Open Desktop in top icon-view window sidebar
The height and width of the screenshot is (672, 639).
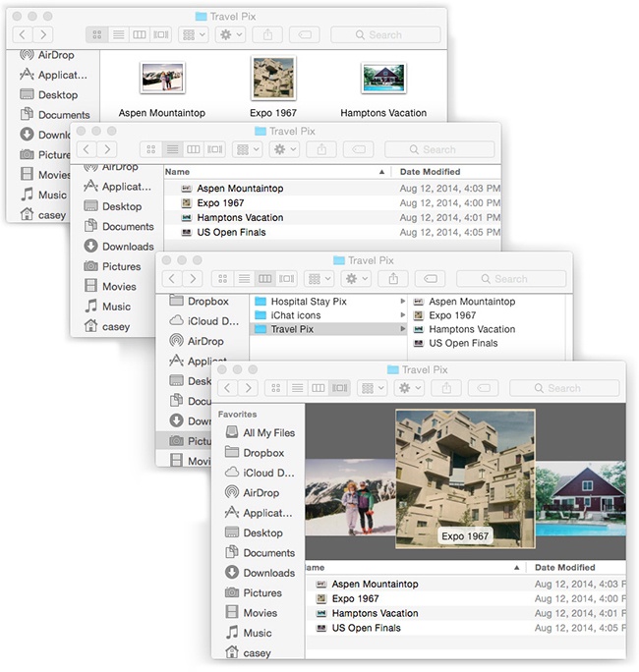point(49,94)
